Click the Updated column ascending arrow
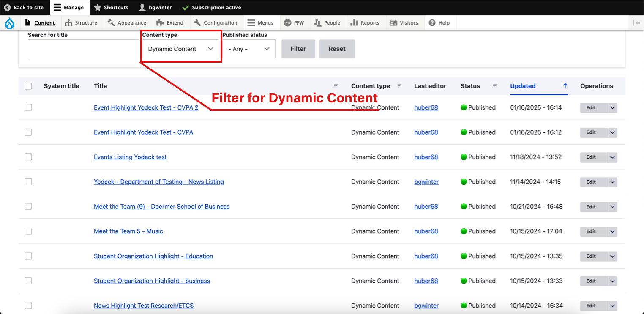The height and width of the screenshot is (314, 644). pos(565,86)
